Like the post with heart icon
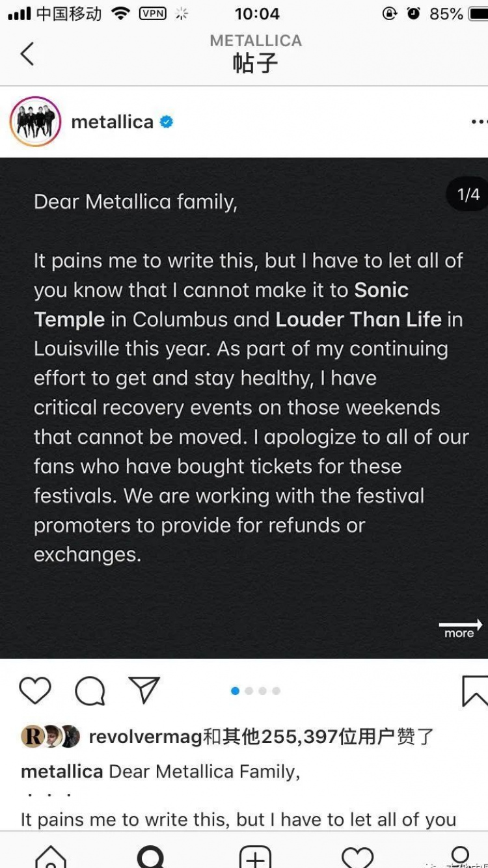488x868 pixels. click(x=35, y=690)
